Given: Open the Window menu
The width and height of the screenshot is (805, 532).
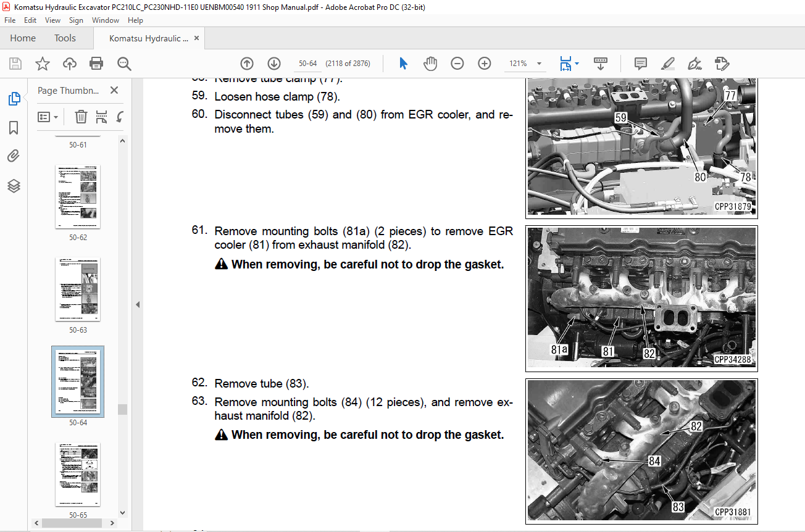Looking at the screenshot, I should [106, 20].
